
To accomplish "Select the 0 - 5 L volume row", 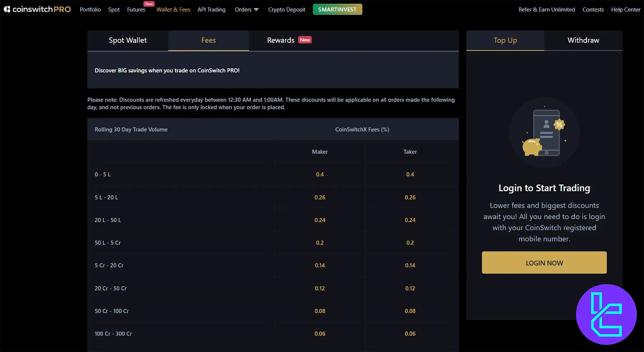I will (273, 174).
